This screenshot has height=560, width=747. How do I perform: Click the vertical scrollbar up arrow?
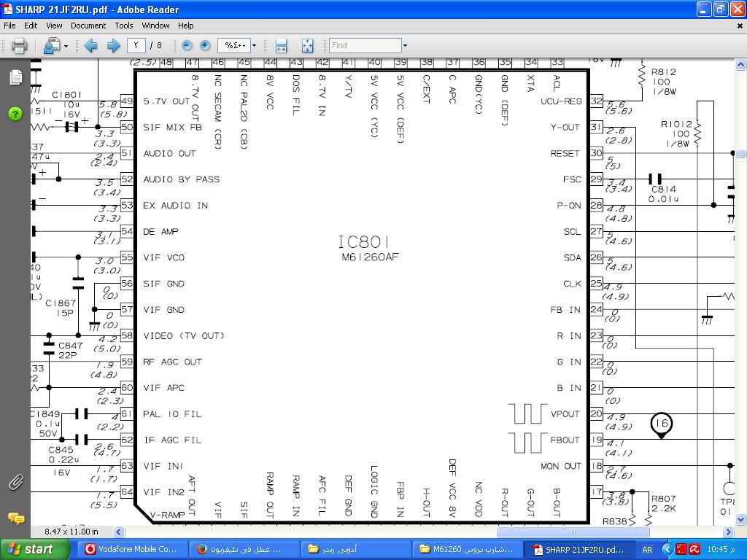741,64
